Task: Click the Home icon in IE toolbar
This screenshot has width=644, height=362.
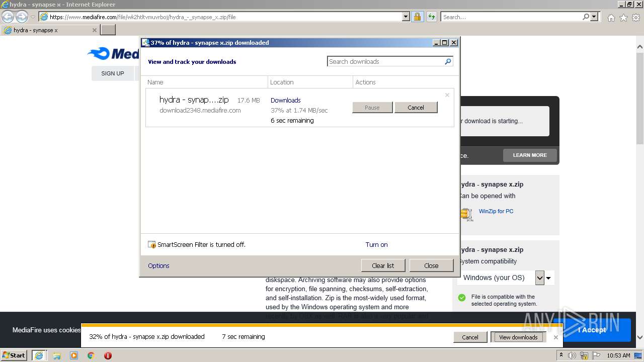Action: click(x=611, y=18)
